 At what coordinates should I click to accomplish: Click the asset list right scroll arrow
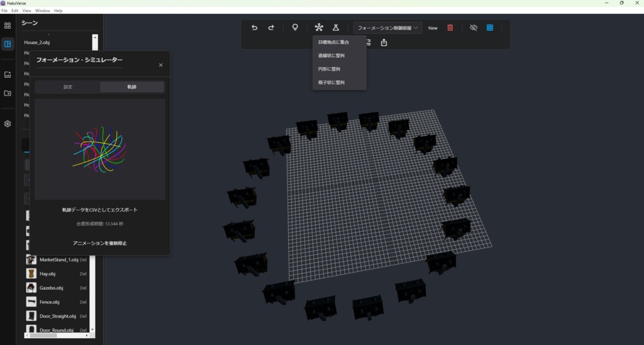click(87, 336)
